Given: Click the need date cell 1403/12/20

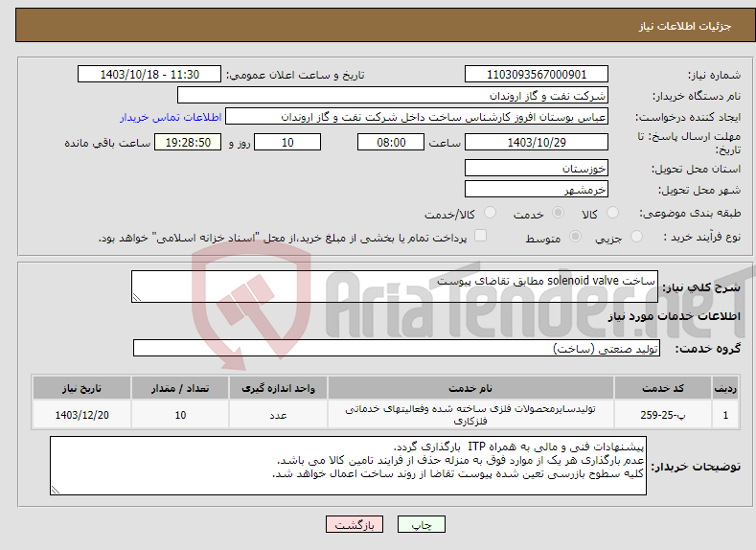Looking at the screenshot, I should 82,415.
